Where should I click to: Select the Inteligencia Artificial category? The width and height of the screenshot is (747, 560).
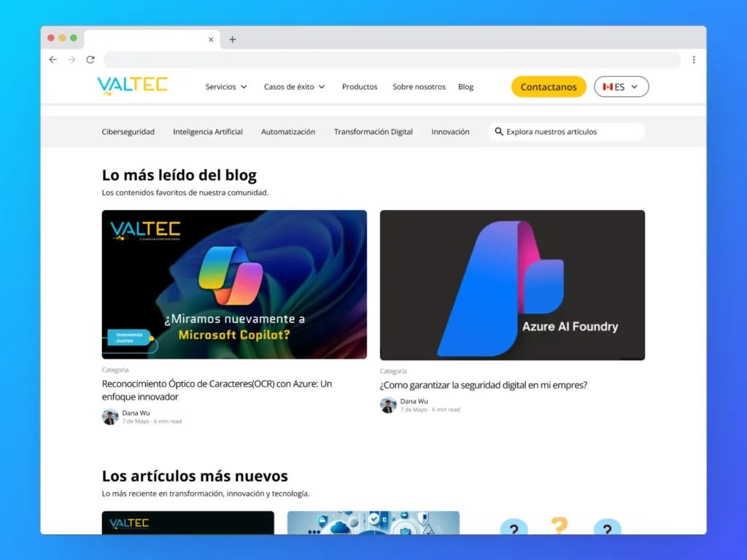(x=208, y=132)
